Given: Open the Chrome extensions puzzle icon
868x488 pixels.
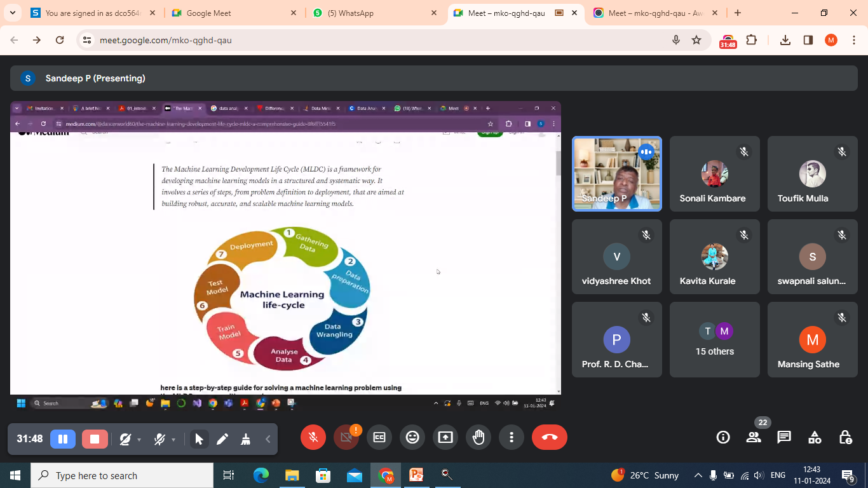Looking at the screenshot, I should (x=751, y=40).
